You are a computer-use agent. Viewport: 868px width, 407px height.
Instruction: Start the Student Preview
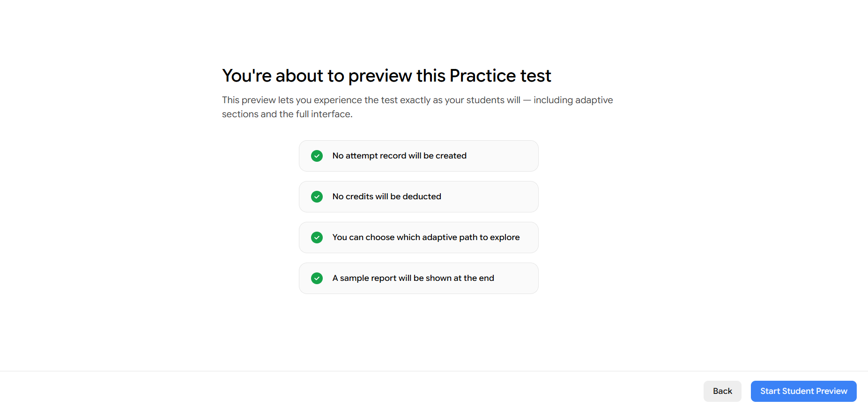click(x=803, y=391)
